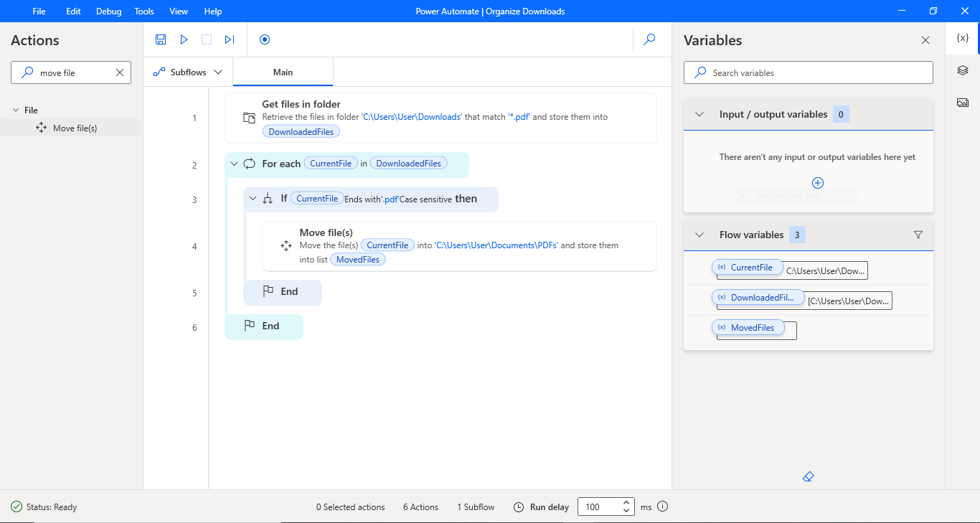980x523 pixels.
Task: Add a new input/output variable plus icon
Action: tap(818, 183)
